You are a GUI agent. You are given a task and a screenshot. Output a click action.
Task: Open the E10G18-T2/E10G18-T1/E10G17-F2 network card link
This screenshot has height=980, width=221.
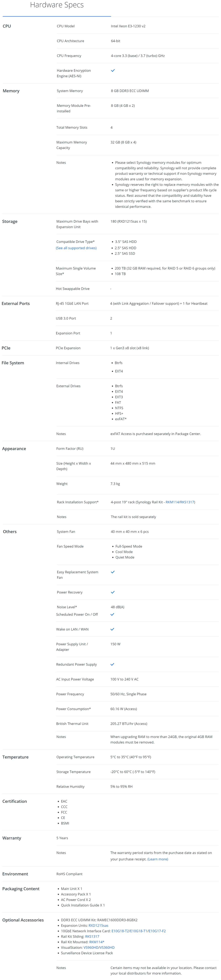click(139, 931)
